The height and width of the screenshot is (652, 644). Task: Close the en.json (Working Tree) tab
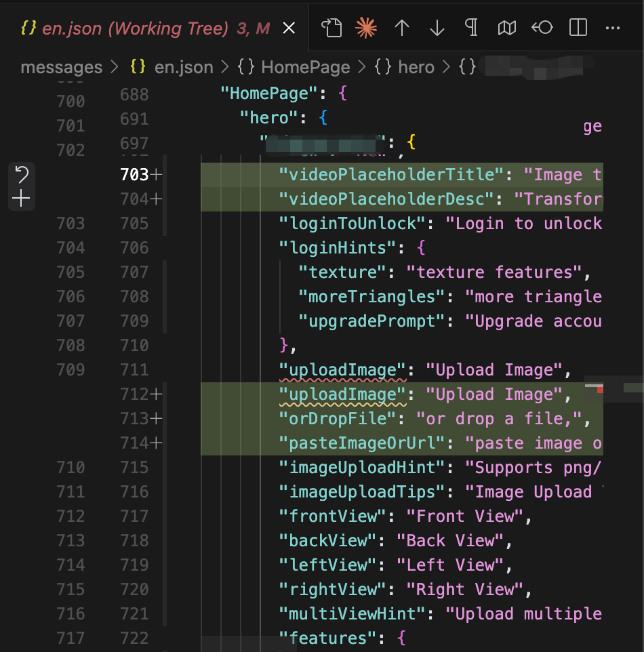(x=289, y=28)
